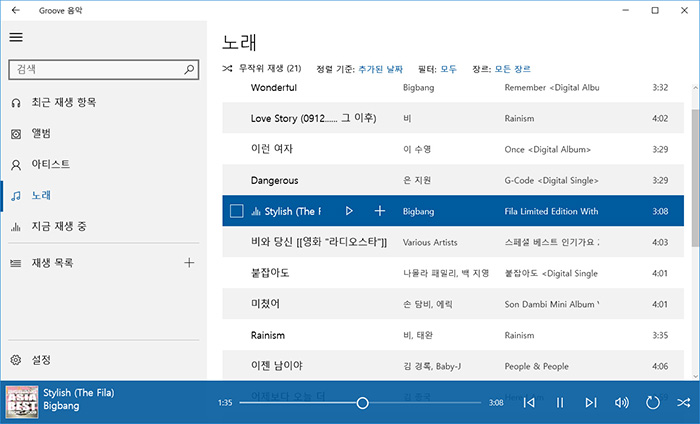This screenshot has height=424, width=700.
Task: Select the song 비와 당신
Action: (319, 242)
